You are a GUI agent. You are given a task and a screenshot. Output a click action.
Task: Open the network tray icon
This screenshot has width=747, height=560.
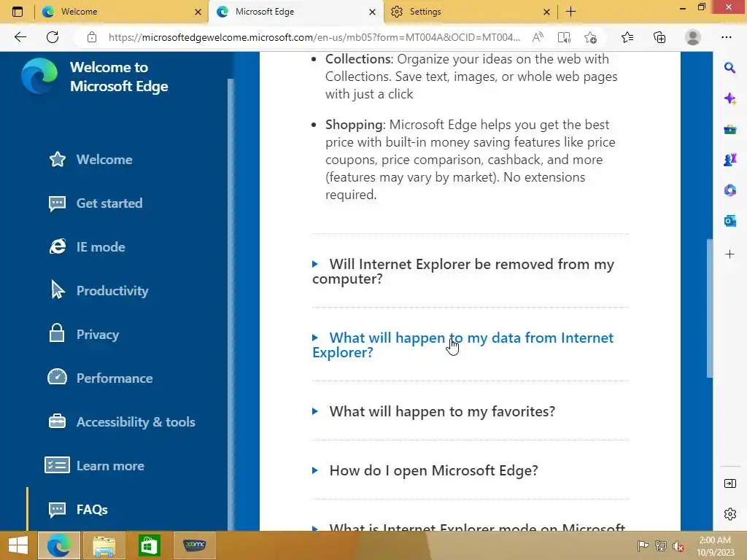pos(661,545)
